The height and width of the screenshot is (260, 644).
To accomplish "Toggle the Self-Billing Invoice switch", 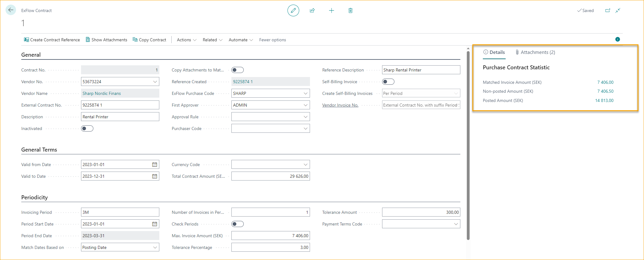I will tap(388, 82).
